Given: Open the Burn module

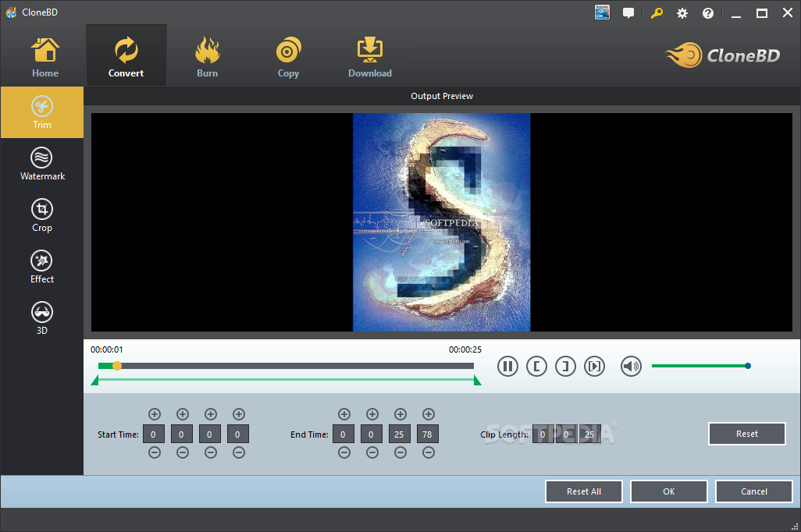Looking at the screenshot, I should [x=207, y=57].
